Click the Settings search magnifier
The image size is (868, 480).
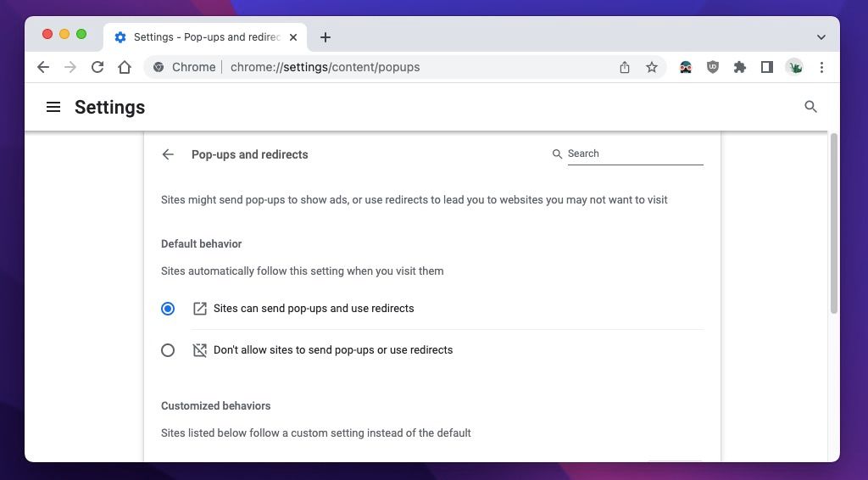coord(810,106)
